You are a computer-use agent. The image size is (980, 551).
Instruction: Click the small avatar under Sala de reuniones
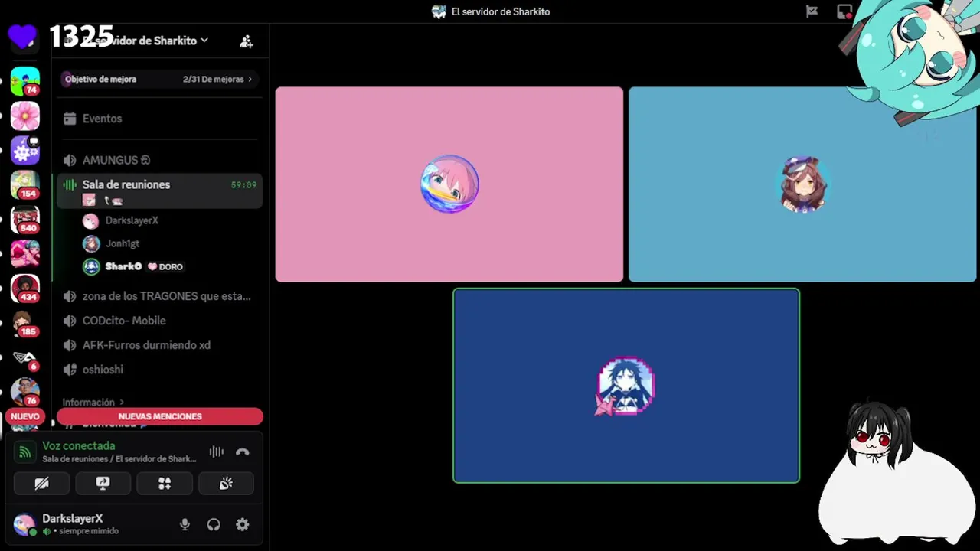pyautogui.click(x=89, y=201)
